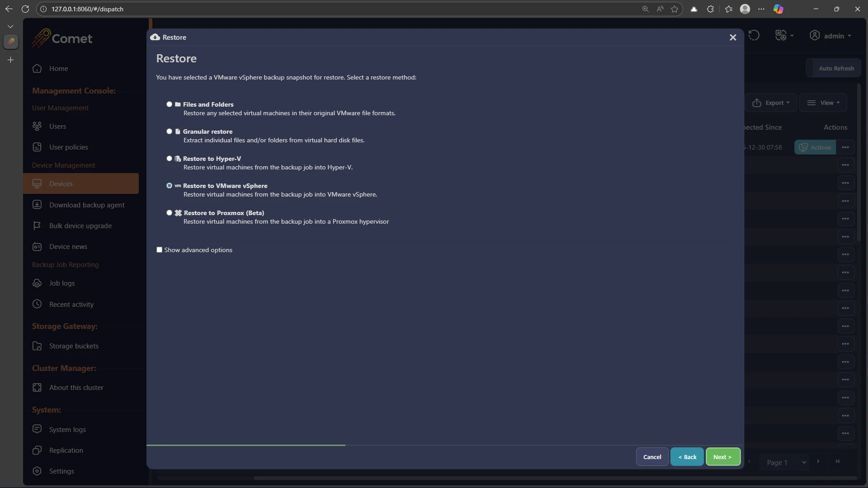Select Devices in the sidebar
The image size is (868, 488).
click(x=81, y=184)
